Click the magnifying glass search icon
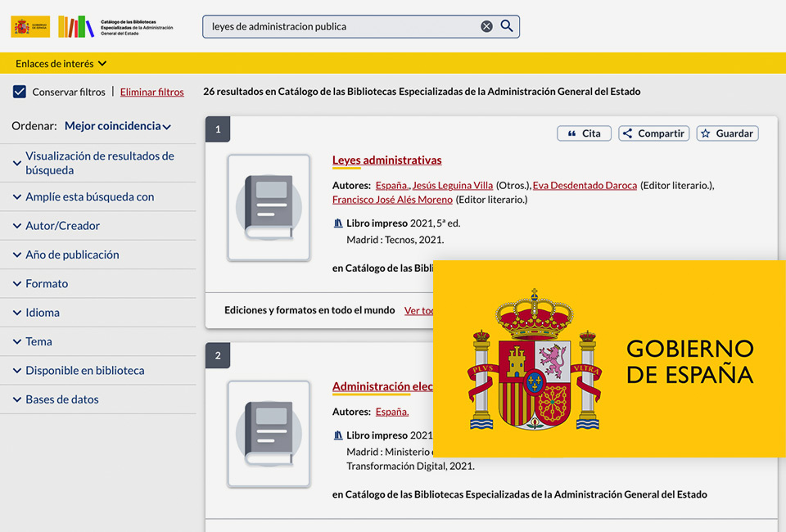Image resolution: width=786 pixels, height=532 pixels. click(507, 26)
